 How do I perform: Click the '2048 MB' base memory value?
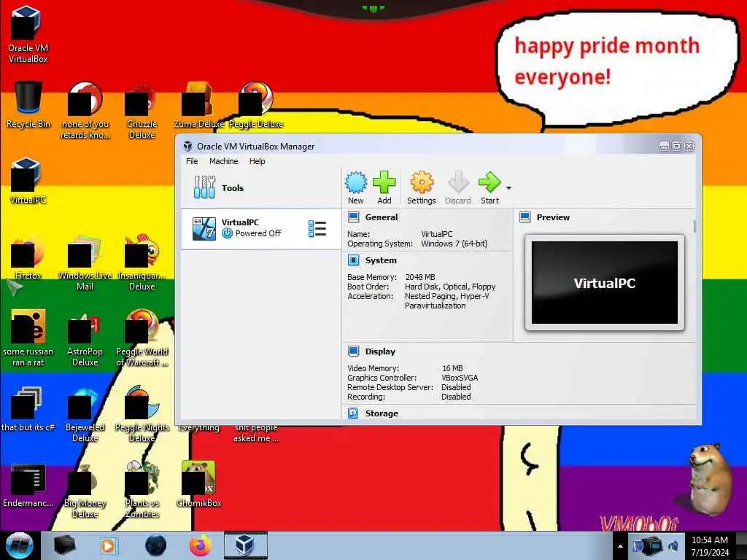point(420,277)
